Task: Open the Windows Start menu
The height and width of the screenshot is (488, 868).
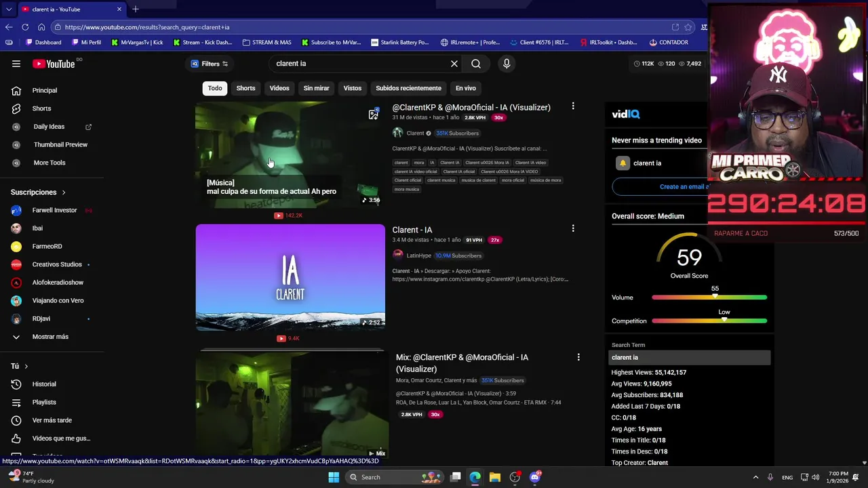Action: 334,477
